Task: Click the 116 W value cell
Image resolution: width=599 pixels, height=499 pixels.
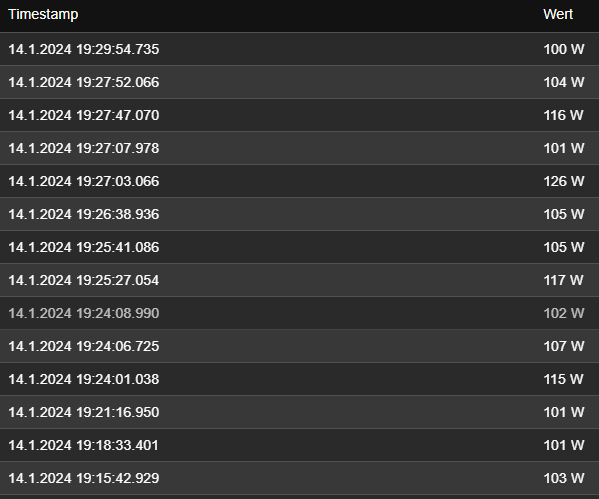Action: click(x=564, y=115)
